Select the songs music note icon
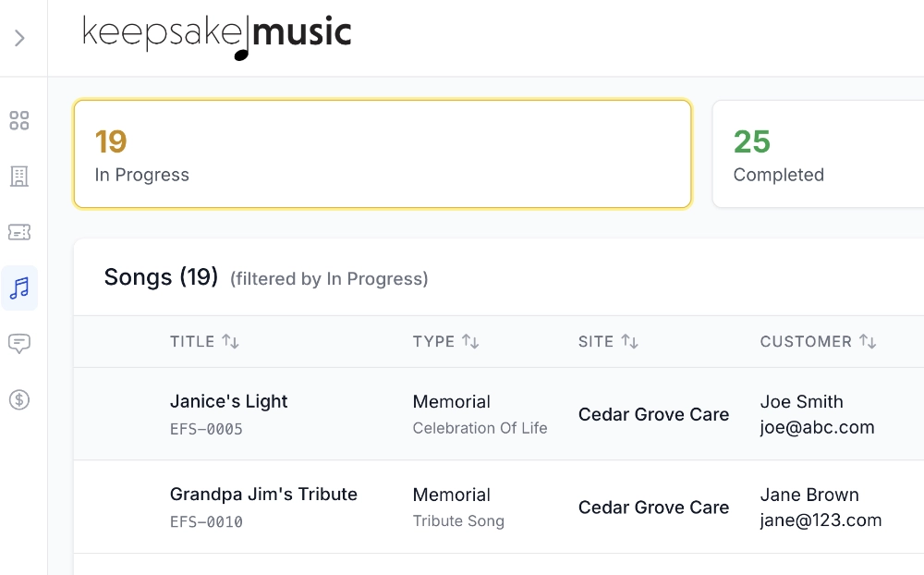This screenshot has height=575, width=924. [19, 288]
